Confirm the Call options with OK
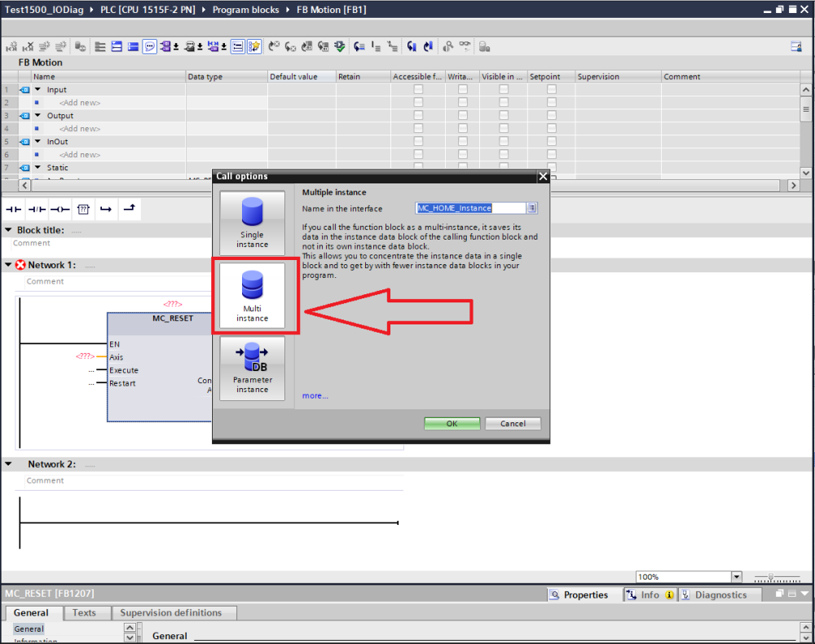This screenshot has height=644, width=815. coord(452,424)
